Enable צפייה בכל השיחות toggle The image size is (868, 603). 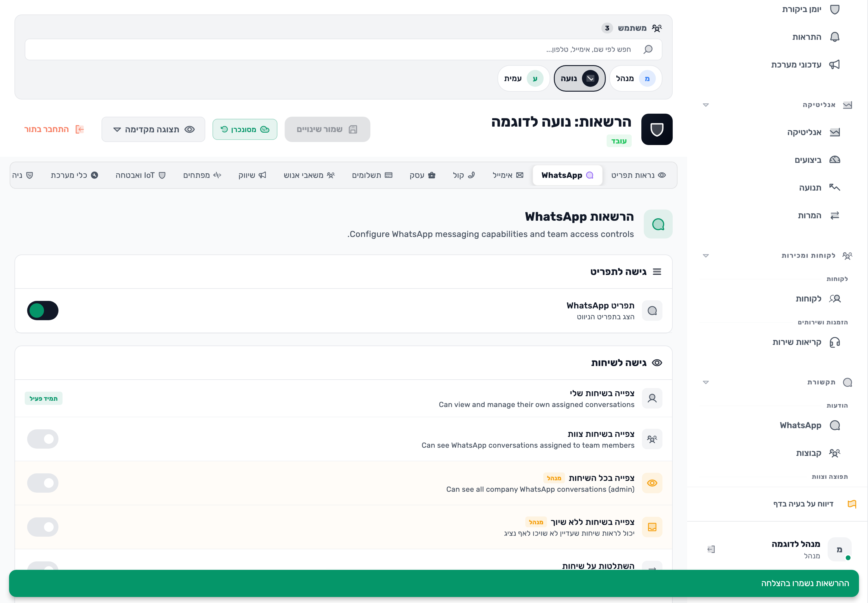(43, 483)
